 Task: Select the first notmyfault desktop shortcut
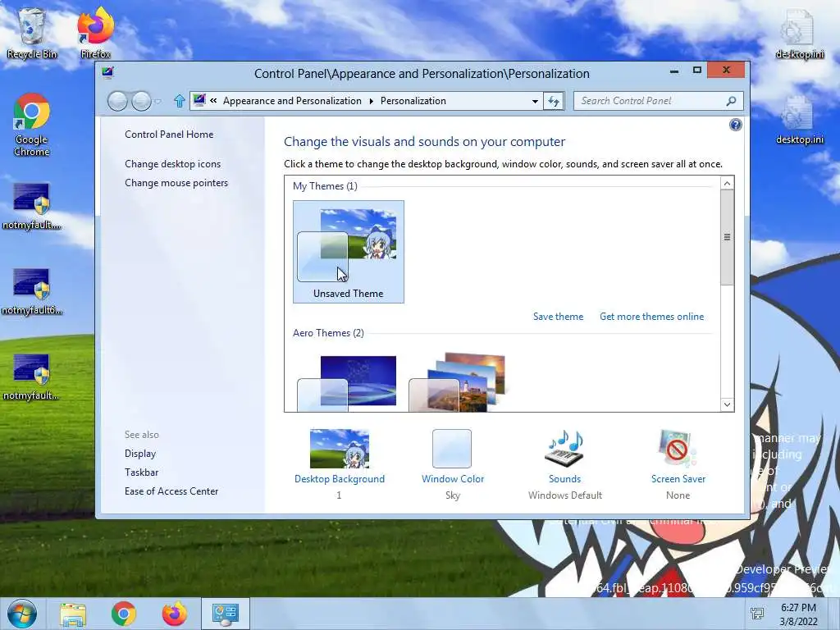32,206
